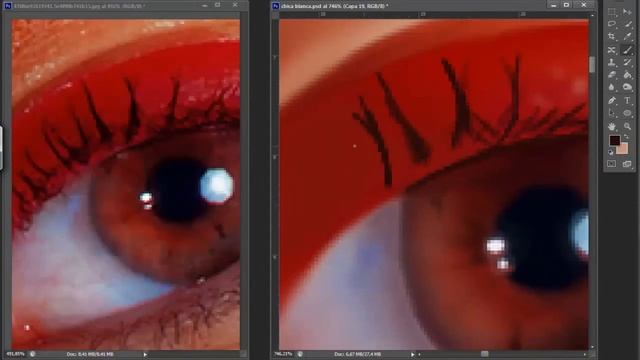Select the Brush tool

tap(627, 50)
